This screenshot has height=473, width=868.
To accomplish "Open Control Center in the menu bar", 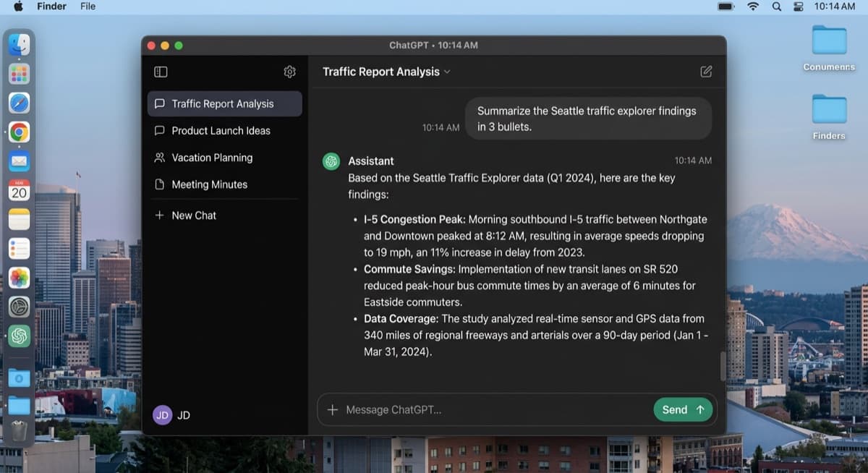I will click(x=799, y=6).
